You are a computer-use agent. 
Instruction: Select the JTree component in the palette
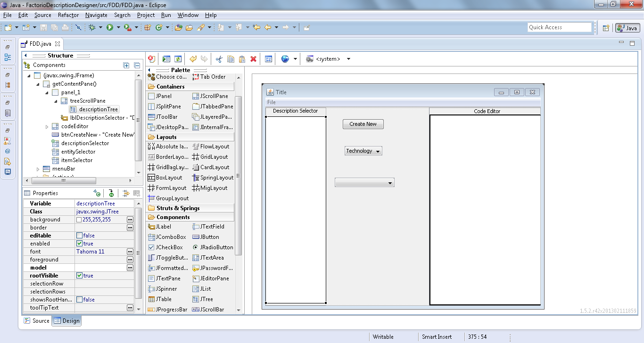[x=203, y=299]
